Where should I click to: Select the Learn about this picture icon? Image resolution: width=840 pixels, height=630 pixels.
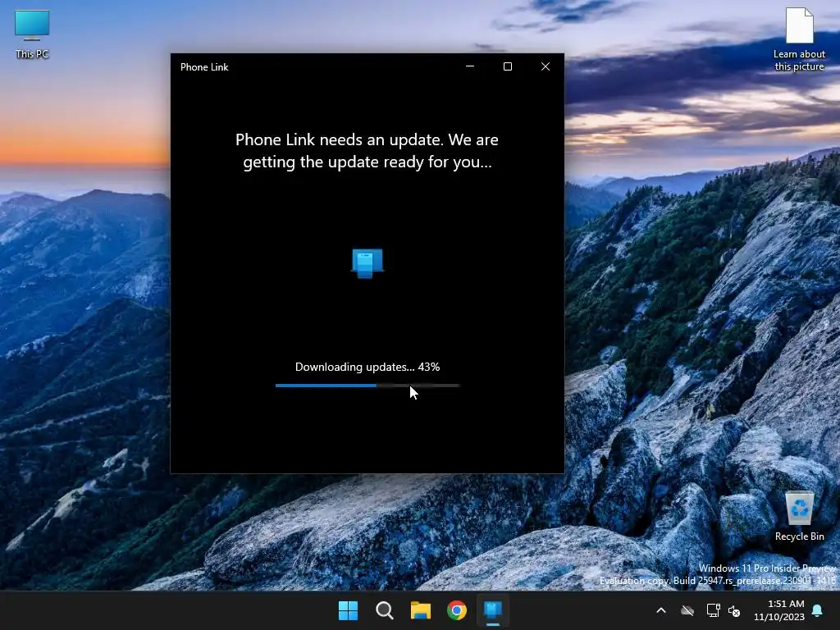[799, 39]
